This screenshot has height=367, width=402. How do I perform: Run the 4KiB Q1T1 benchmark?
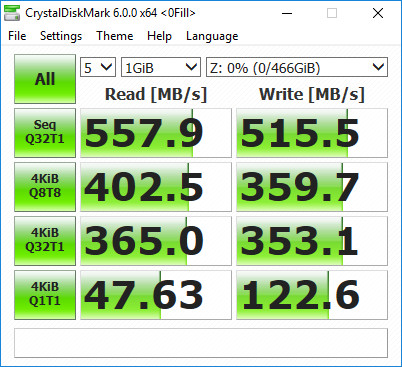pos(45,295)
